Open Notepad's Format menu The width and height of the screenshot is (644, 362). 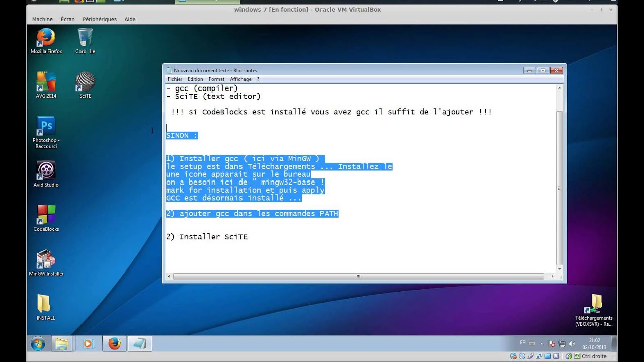click(216, 79)
